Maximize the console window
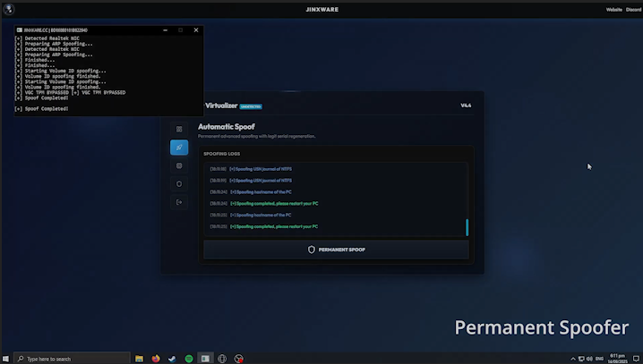The width and height of the screenshot is (643, 364). [181, 30]
